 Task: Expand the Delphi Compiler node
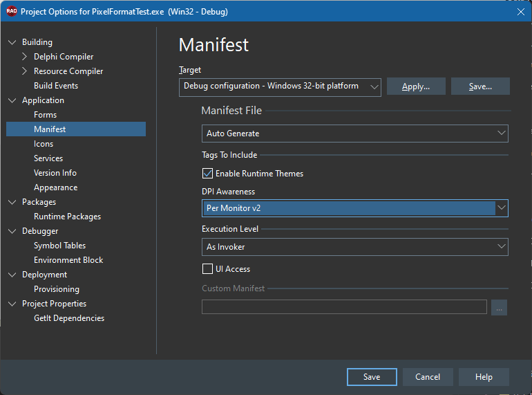(24, 57)
